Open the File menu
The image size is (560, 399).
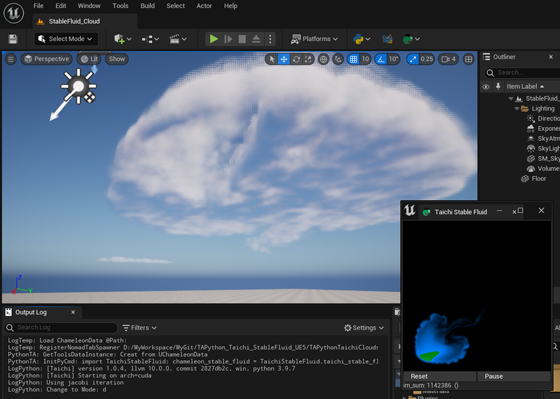tap(38, 6)
